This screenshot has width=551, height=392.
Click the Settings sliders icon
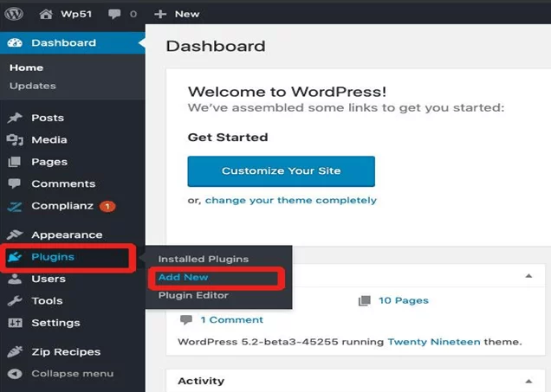15,323
